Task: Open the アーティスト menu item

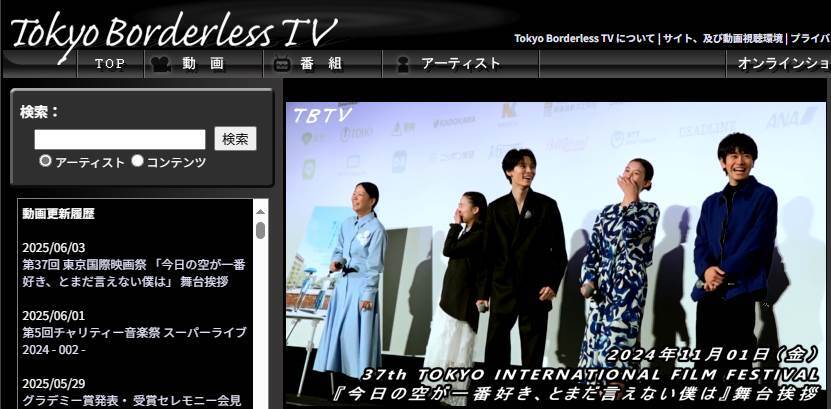Action: (461, 64)
